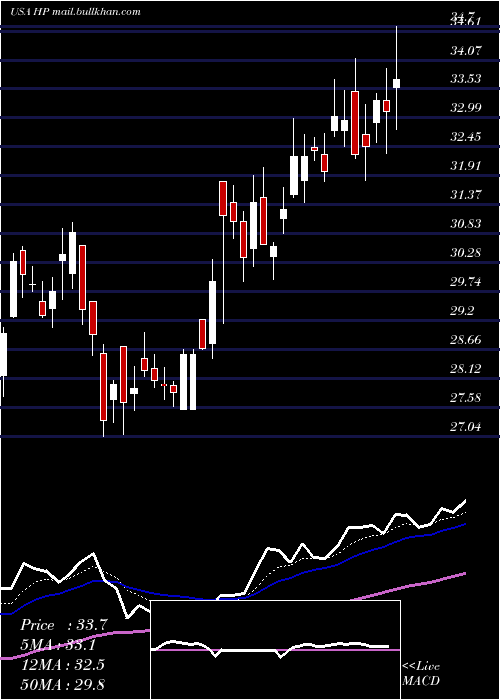Click the 30.83 price axis label

(x=466, y=224)
